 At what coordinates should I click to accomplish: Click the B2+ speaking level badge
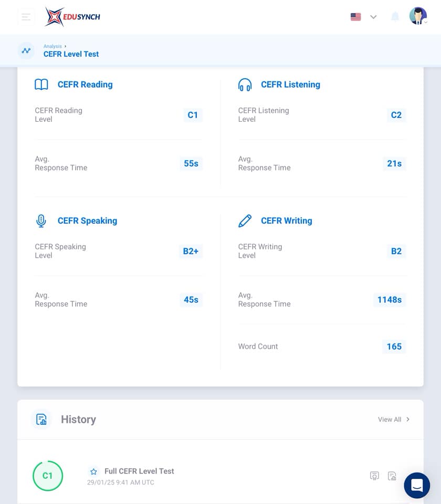click(x=191, y=251)
